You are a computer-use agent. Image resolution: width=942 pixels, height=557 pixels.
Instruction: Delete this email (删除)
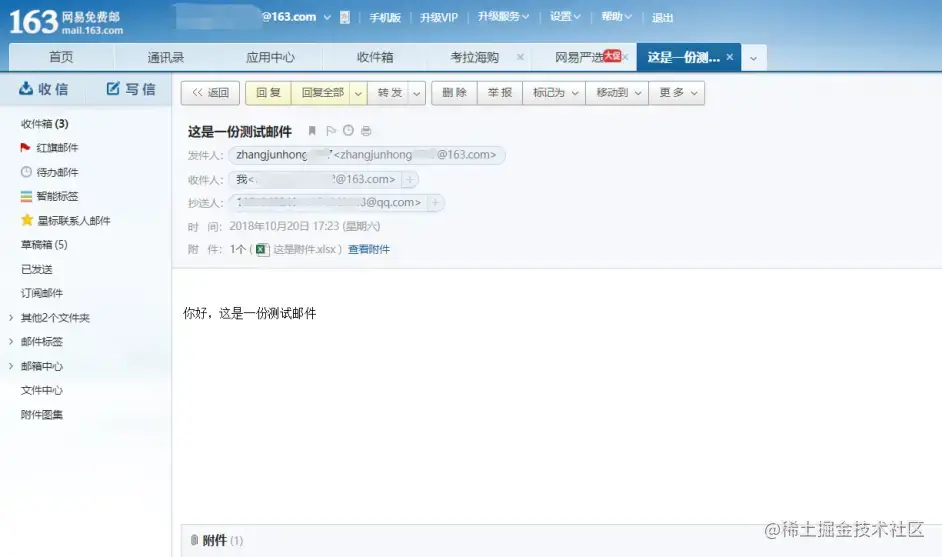454,93
